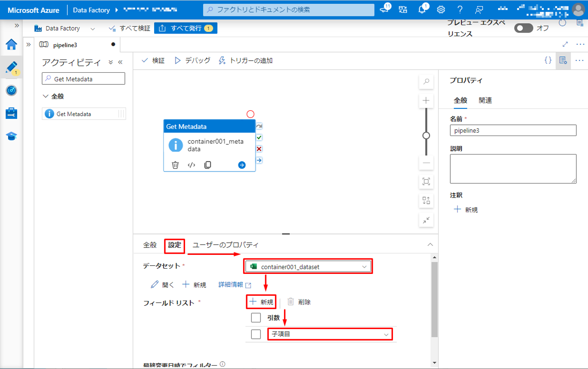The height and width of the screenshot is (369, 588).
Task: Open the feedback person icon in header
Action: [479, 9]
